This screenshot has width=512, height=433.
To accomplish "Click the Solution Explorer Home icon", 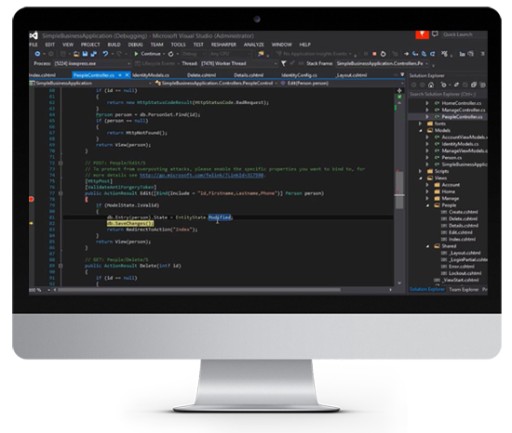I will point(431,85).
